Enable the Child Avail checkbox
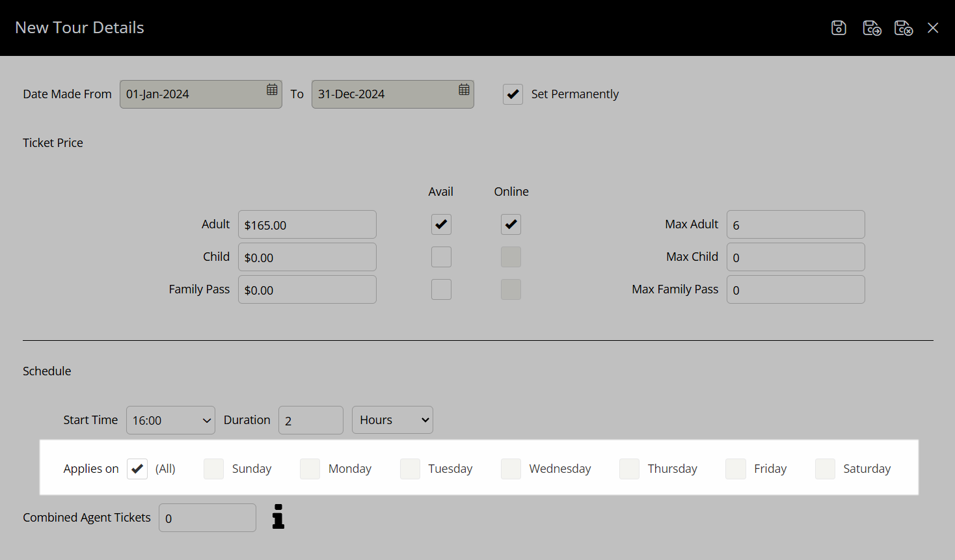The height and width of the screenshot is (560, 955). (441, 257)
